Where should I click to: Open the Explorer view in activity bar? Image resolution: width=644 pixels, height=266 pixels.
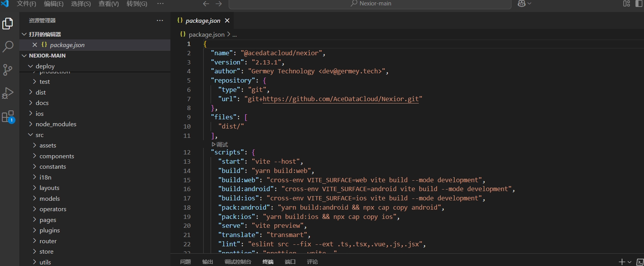[8, 24]
